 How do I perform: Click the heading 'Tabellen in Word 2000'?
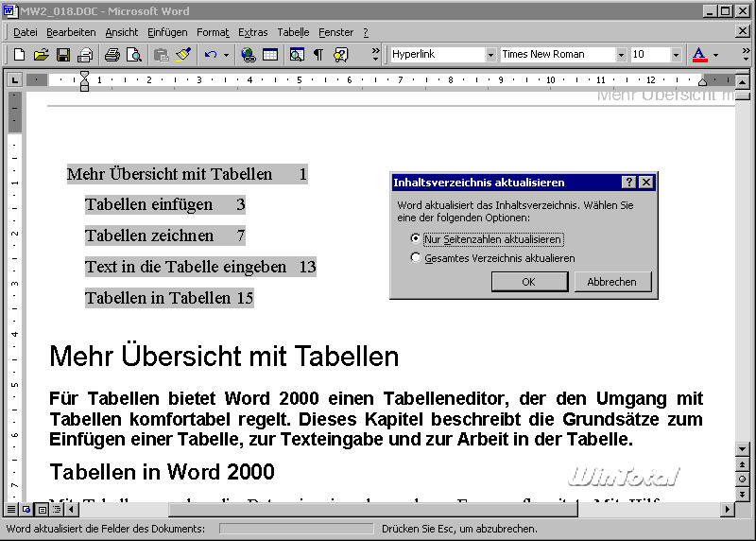[162, 472]
